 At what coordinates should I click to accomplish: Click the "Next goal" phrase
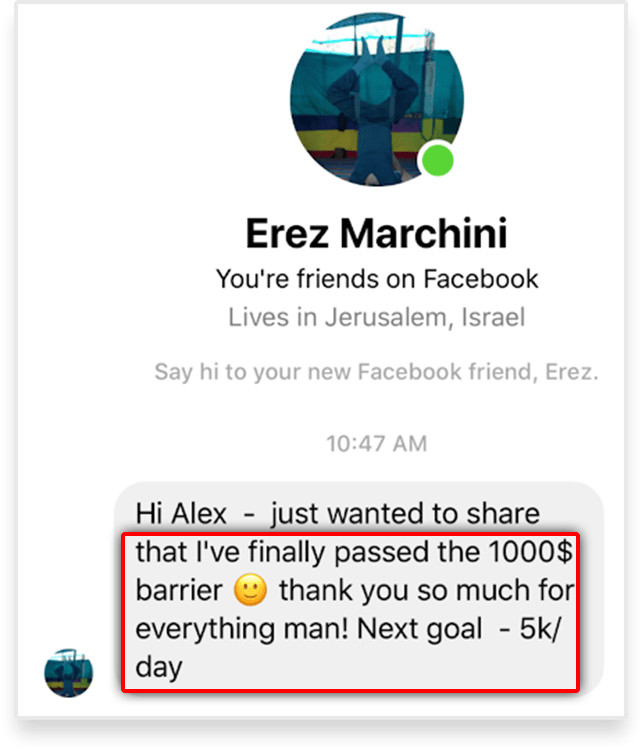click(420, 629)
